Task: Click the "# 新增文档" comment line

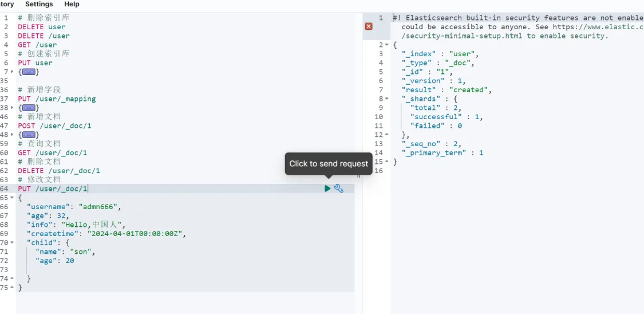Action: (x=39, y=117)
